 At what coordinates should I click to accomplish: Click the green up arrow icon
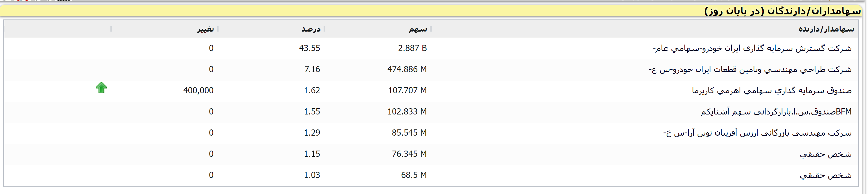pyautogui.click(x=101, y=88)
